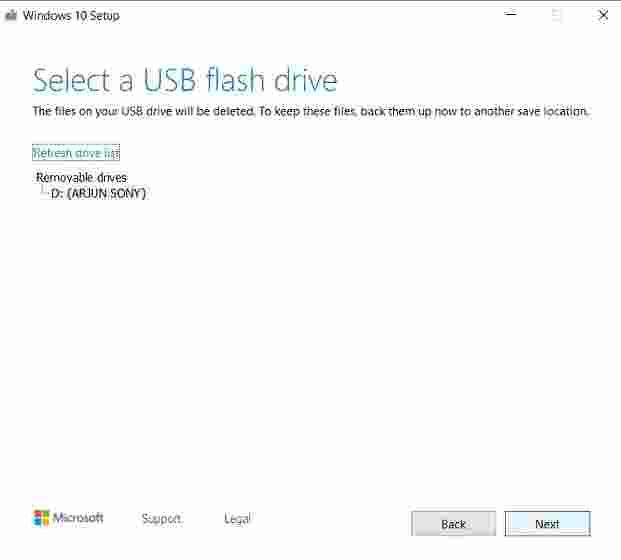
Task: Click the Refresh drive list link
Action: [76, 153]
